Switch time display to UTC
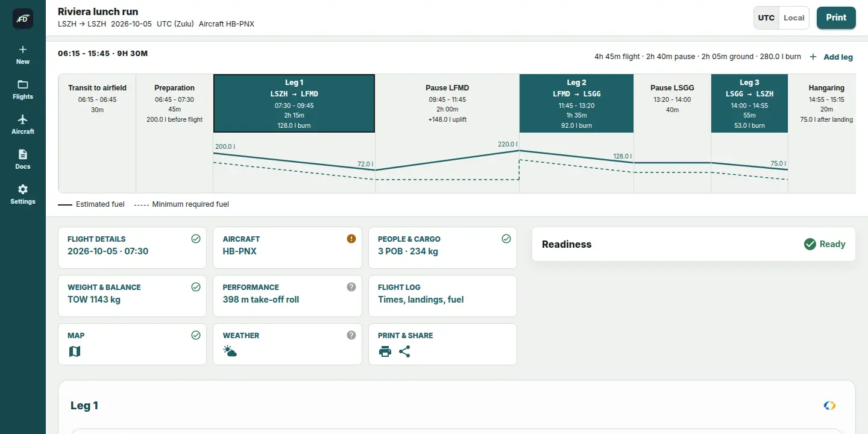 coord(766,17)
